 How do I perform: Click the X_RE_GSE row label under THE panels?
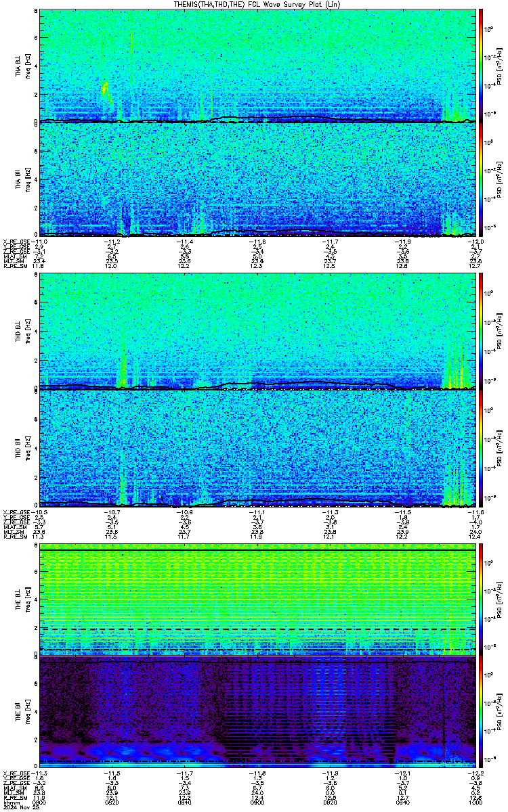click(x=15, y=773)
